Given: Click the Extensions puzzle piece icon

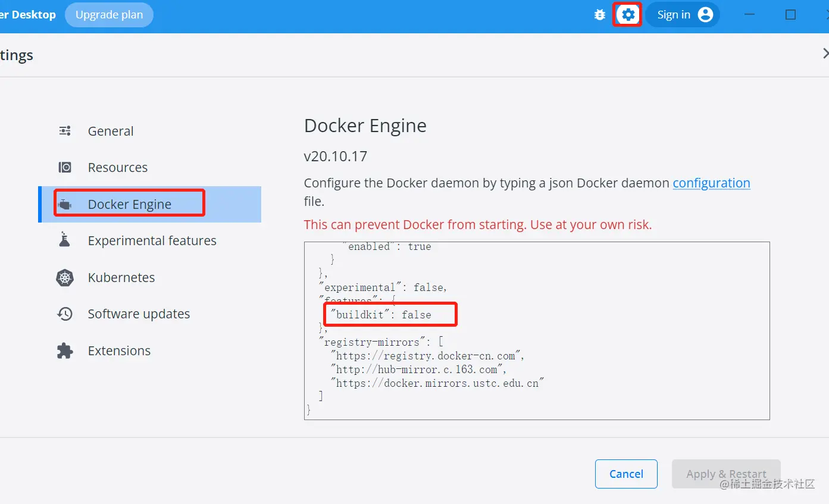Looking at the screenshot, I should [65, 350].
